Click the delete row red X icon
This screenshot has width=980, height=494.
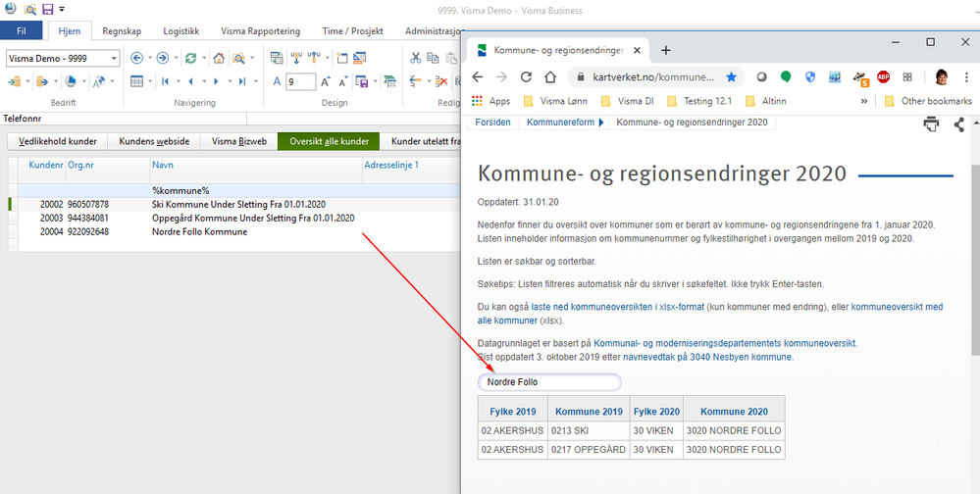point(441,81)
